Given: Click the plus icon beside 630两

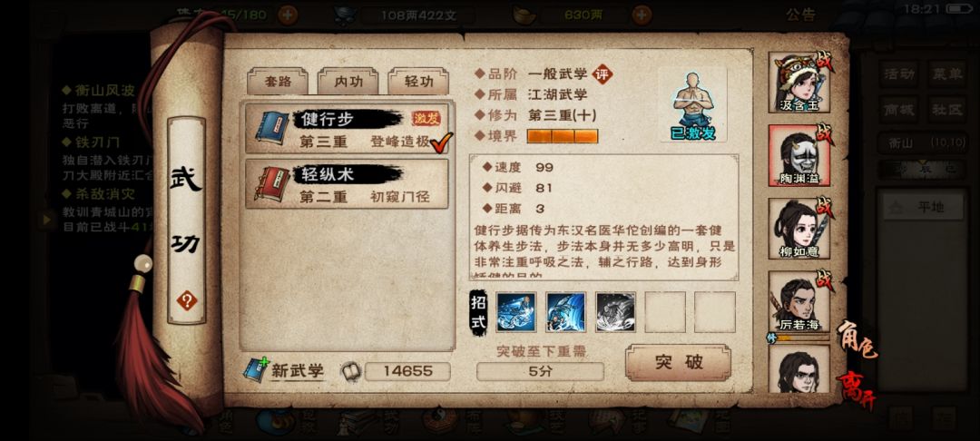Looking at the screenshot, I should tap(642, 15).
